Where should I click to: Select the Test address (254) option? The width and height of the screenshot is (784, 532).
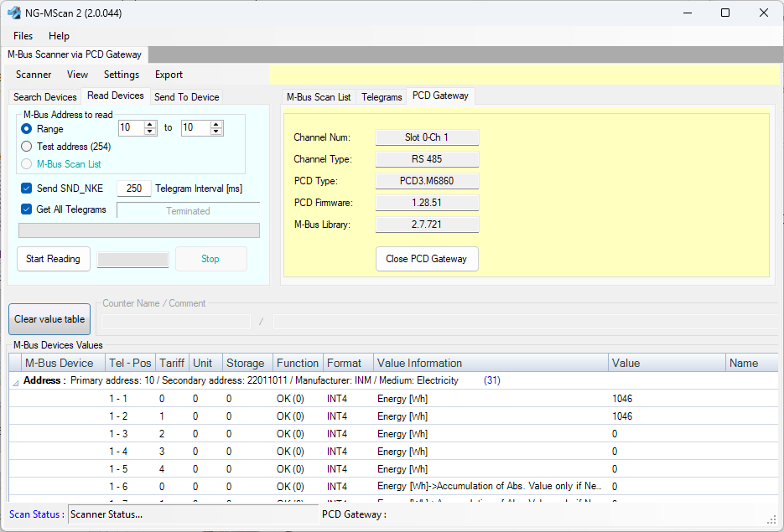click(x=27, y=147)
